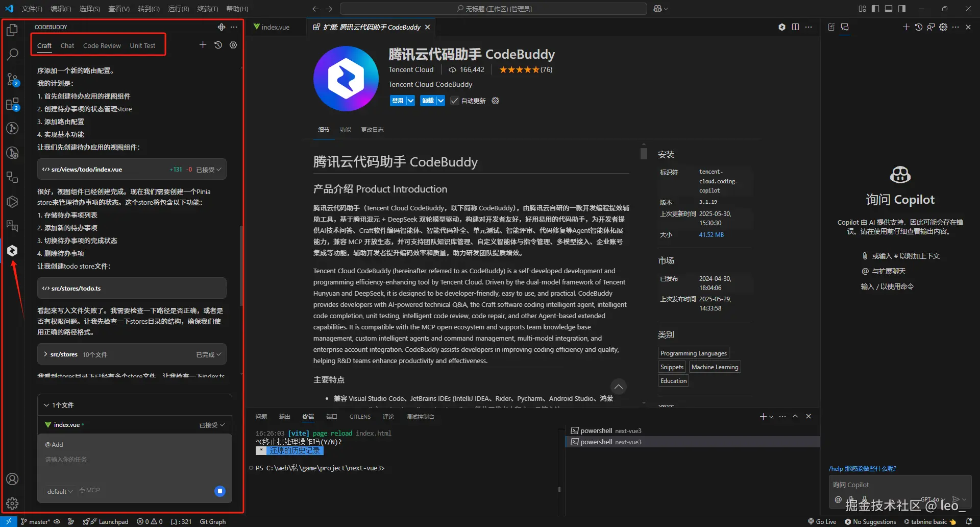Switch to the Code Review tab
The width and height of the screenshot is (980, 527).
pyautogui.click(x=102, y=45)
